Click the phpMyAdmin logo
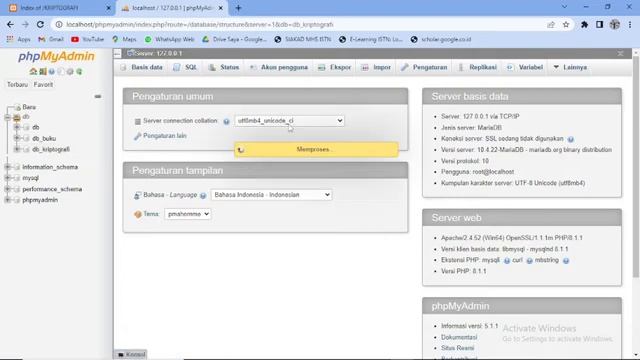Image resolution: width=640 pixels, height=360 pixels. [56, 56]
